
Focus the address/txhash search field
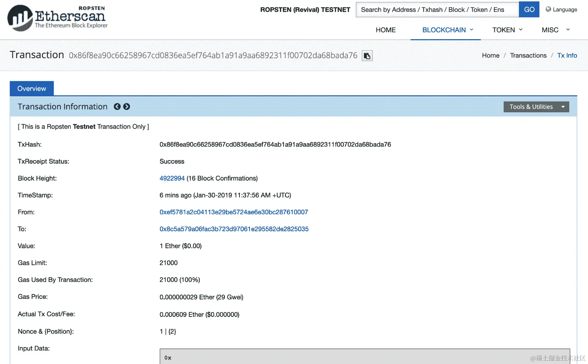pos(437,9)
